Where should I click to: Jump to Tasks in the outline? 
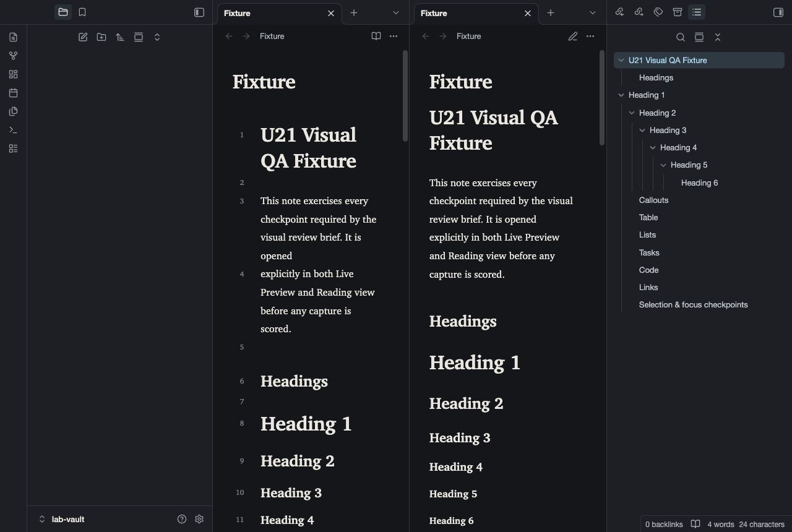649,252
